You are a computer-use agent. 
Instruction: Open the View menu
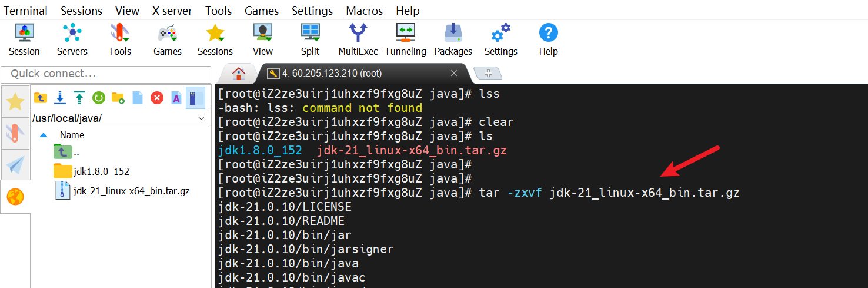(x=128, y=11)
